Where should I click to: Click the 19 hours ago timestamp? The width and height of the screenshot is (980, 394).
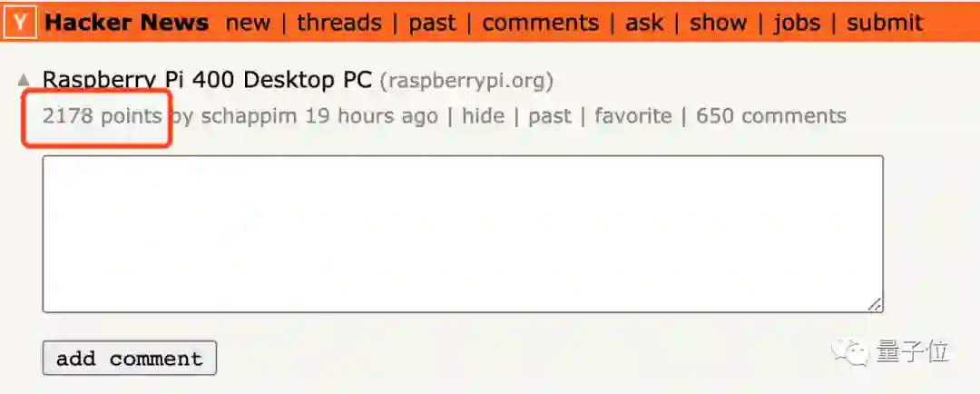point(371,115)
